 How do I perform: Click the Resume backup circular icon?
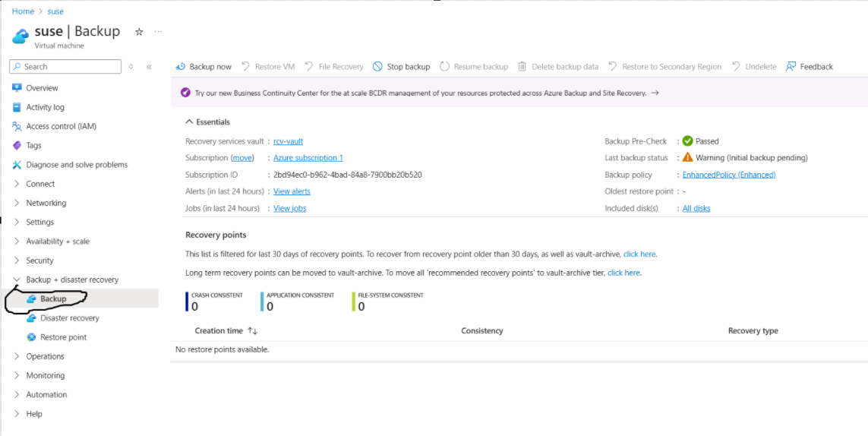click(444, 67)
